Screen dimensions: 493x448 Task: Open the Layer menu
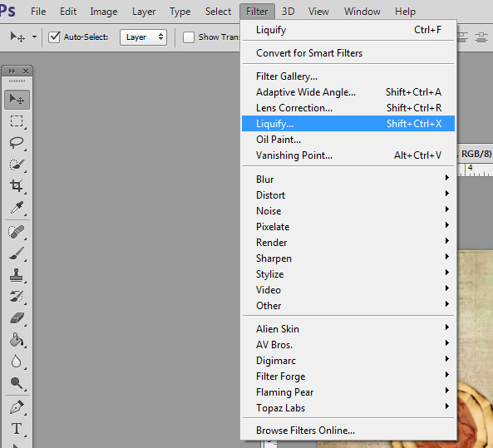(144, 12)
